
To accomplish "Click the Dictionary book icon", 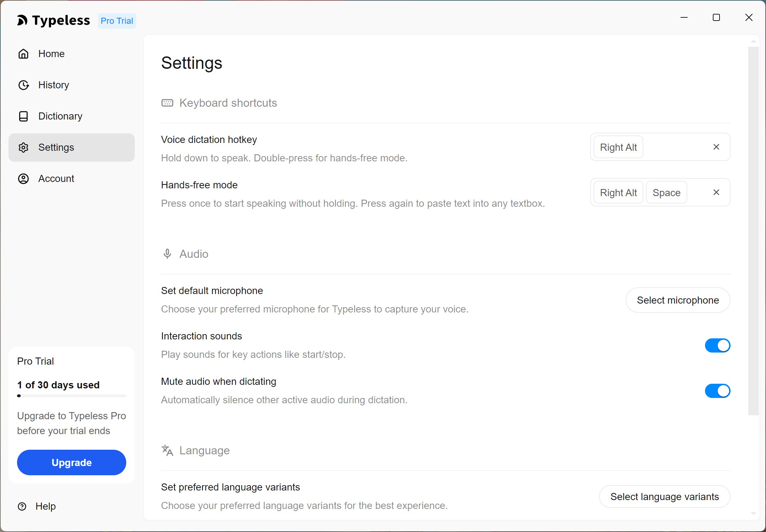I will [23, 116].
